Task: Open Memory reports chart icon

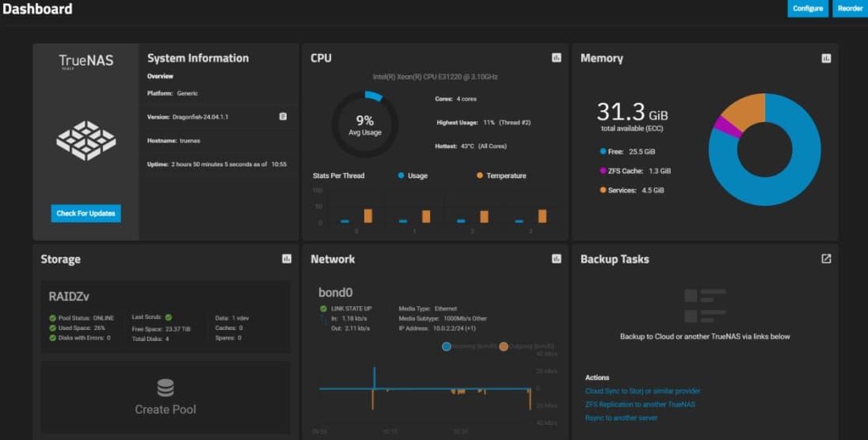Action: click(x=826, y=58)
